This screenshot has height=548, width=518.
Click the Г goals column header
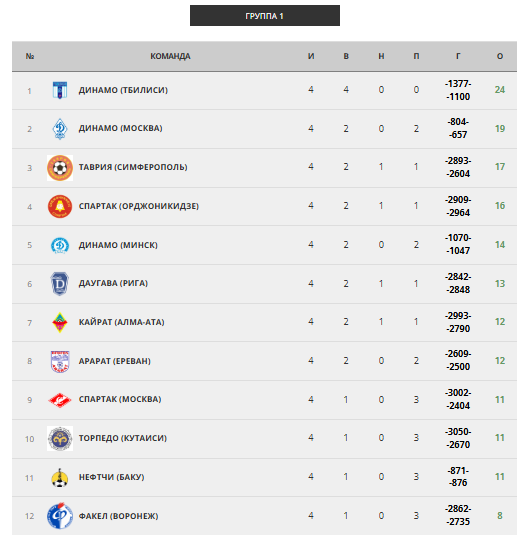(458, 56)
